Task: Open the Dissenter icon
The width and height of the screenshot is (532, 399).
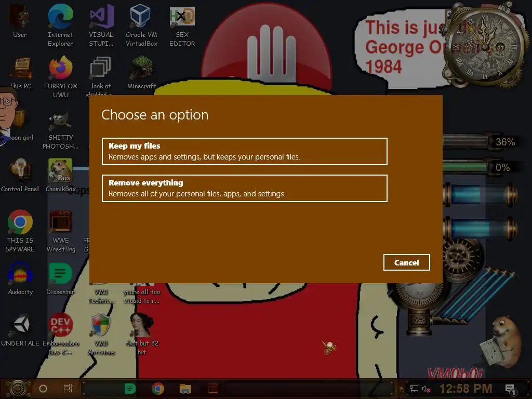Action: pyautogui.click(x=60, y=279)
